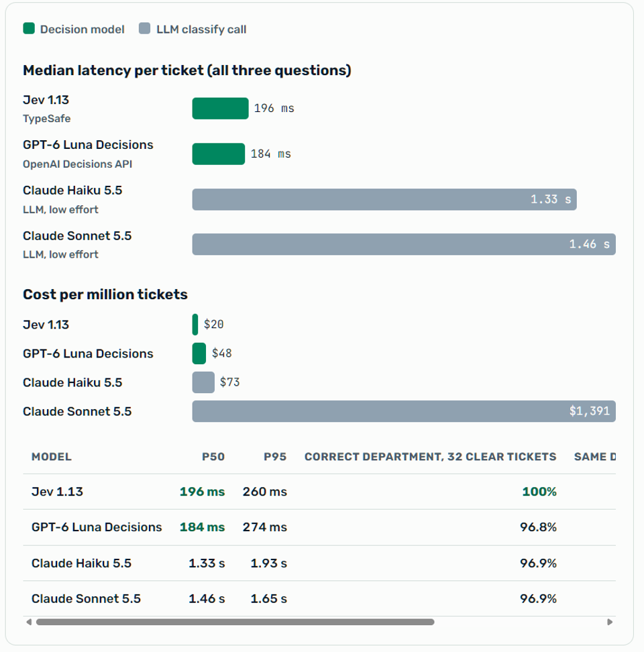
Task: Click the Claude Haiku 5.5 table row name
Action: click(81, 563)
